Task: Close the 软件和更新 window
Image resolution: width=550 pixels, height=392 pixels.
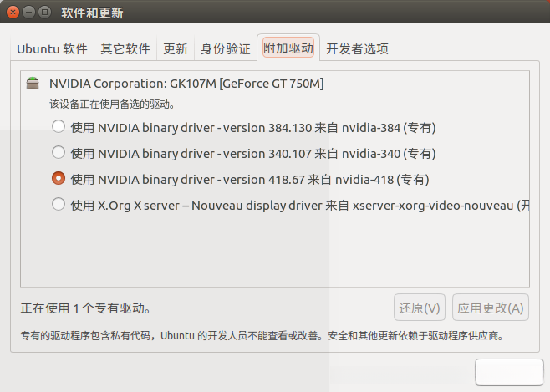Action: pyautogui.click(x=13, y=13)
